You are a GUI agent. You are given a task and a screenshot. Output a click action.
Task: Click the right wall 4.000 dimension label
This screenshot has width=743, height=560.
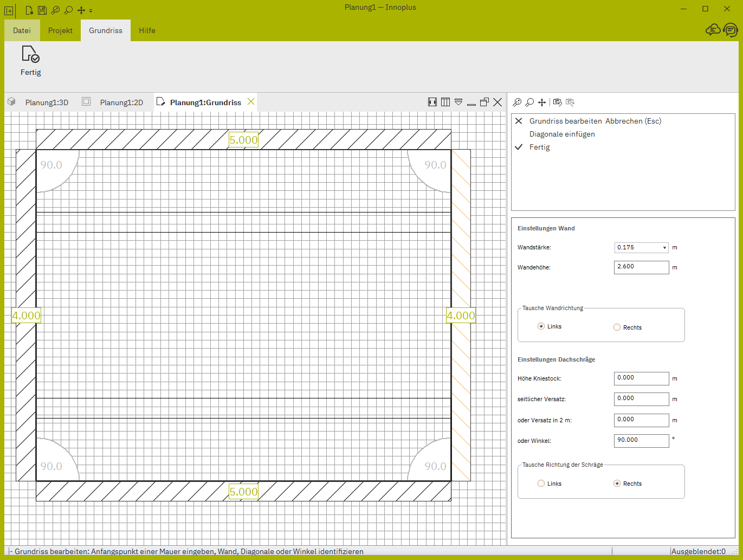click(x=461, y=316)
